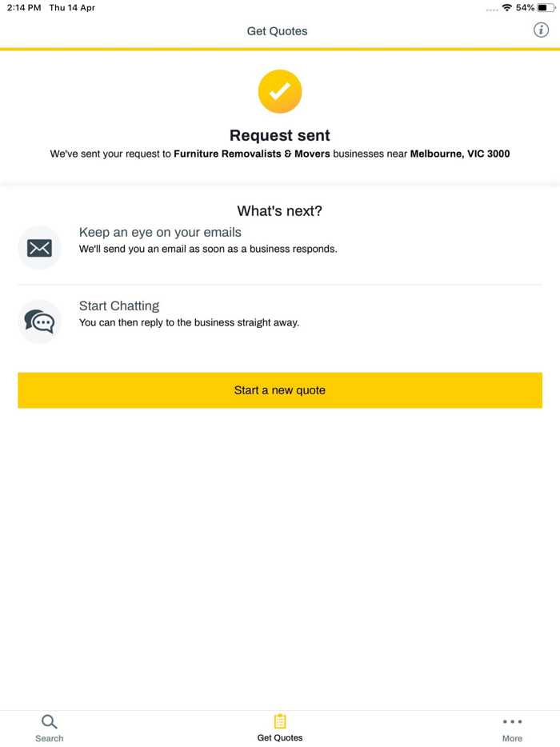This screenshot has height=747, width=560.
Task: Select the Get Quotes tab
Action: (279, 728)
